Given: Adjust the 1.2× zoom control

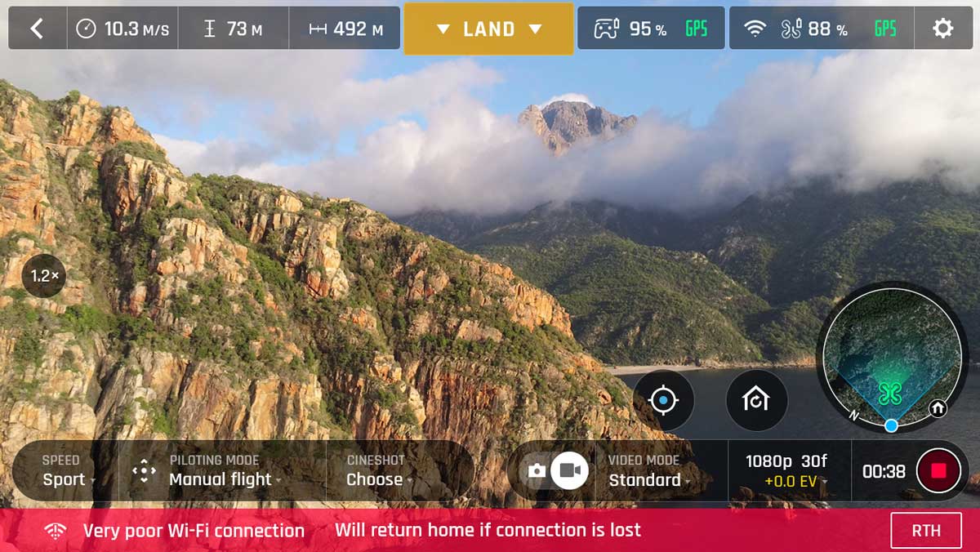Looking at the screenshot, I should point(44,276).
